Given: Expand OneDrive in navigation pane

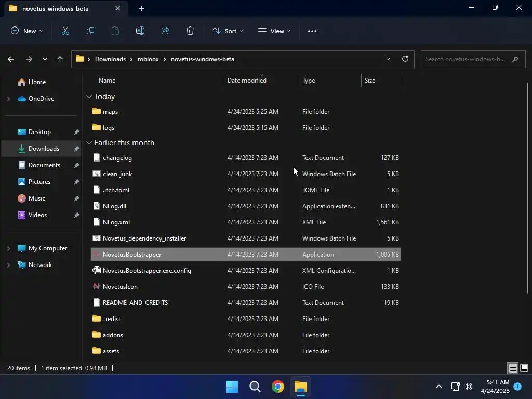Looking at the screenshot, I should click(x=8, y=99).
